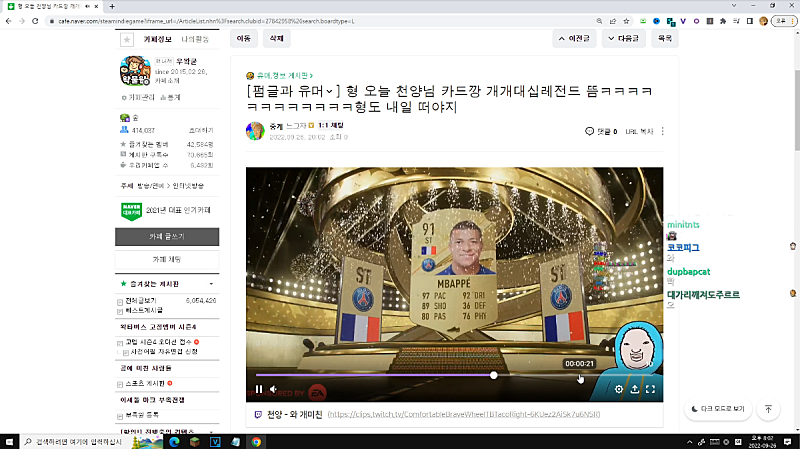The height and width of the screenshot is (449, 800).
Task: Click the scroll-to-top arrow button
Action: click(768, 409)
